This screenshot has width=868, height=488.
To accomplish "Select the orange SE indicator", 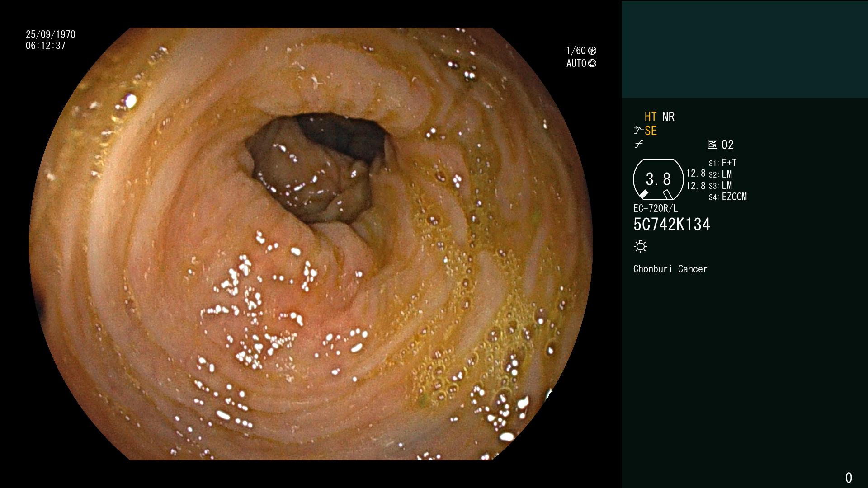I will point(651,131).
